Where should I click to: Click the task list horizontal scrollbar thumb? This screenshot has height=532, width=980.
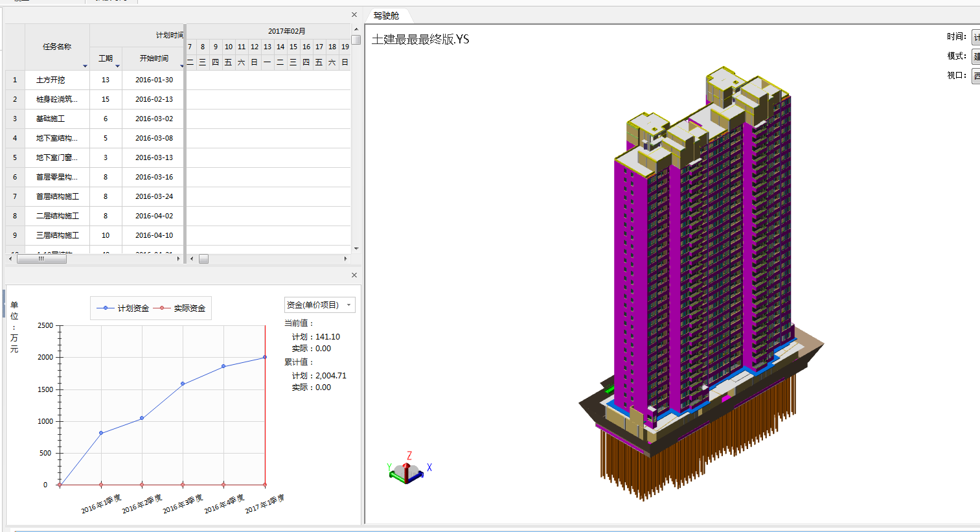point(41,259)
